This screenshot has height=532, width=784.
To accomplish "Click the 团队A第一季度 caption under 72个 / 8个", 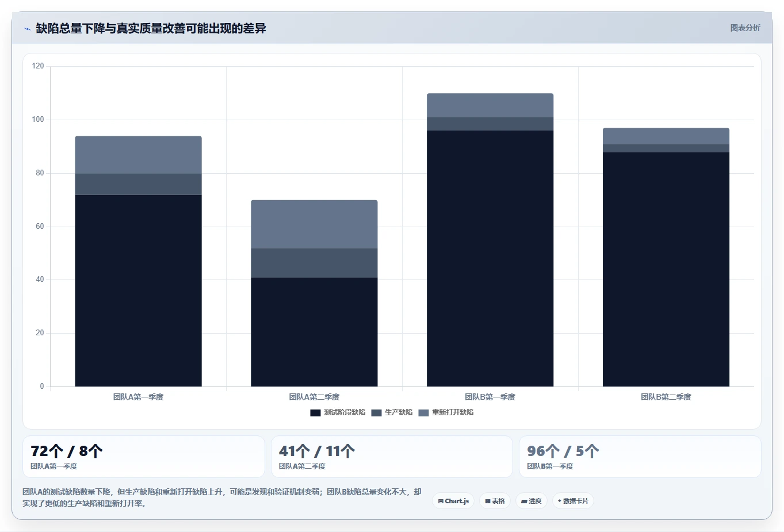I will pos(53,466).
